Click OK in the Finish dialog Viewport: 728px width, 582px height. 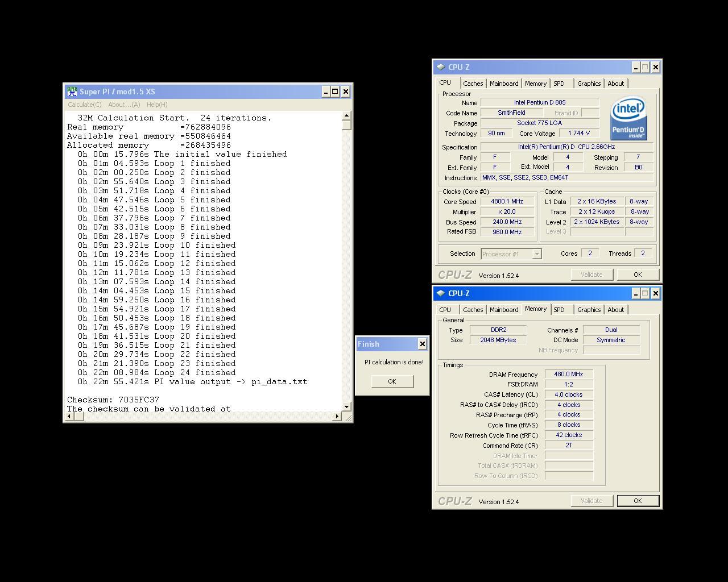coord(392,381)
